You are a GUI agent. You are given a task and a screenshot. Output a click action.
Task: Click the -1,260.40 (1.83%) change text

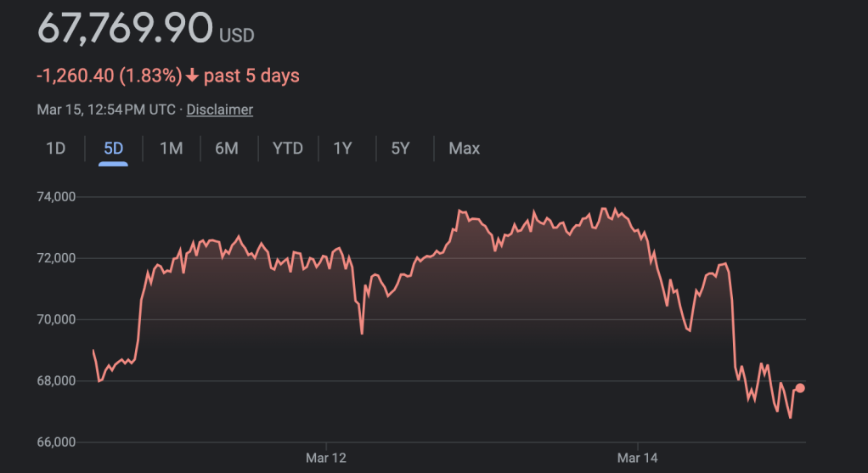[109, 76]
